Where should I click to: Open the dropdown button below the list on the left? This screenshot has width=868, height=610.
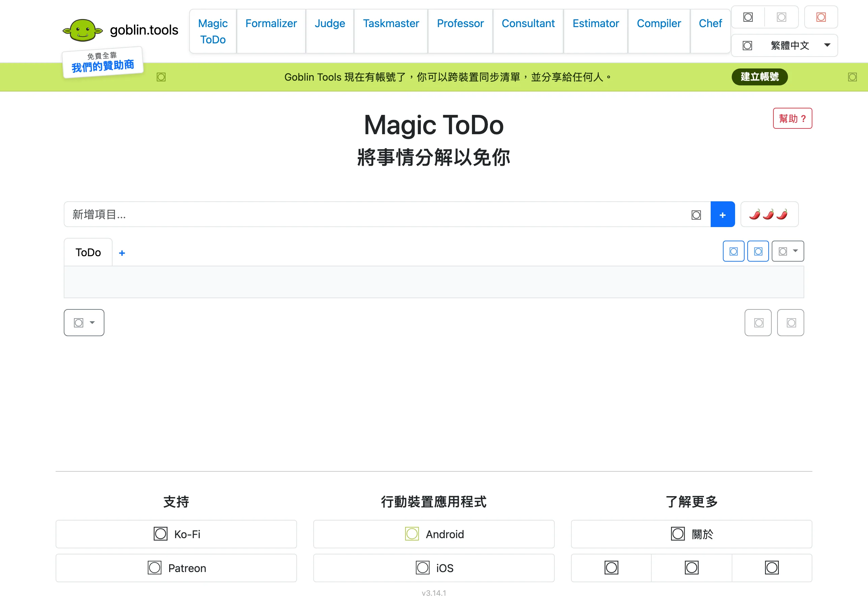coord(84,322)
